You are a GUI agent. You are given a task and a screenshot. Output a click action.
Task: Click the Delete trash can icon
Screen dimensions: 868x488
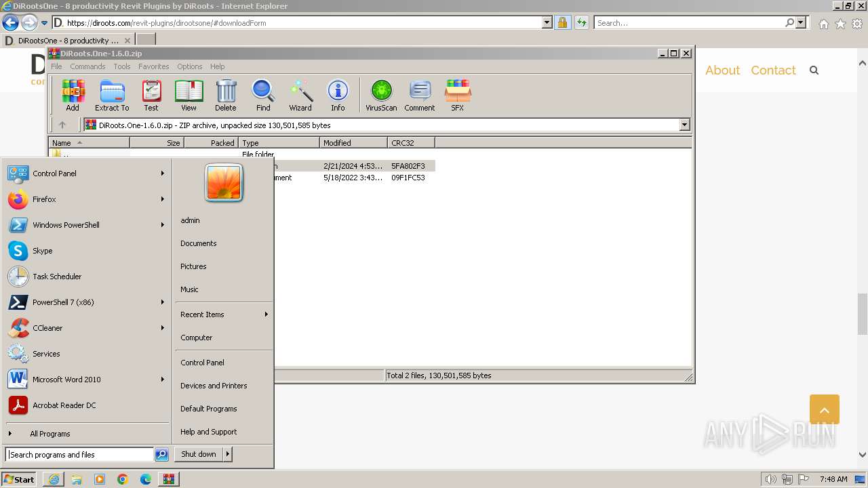pos(226,95)
